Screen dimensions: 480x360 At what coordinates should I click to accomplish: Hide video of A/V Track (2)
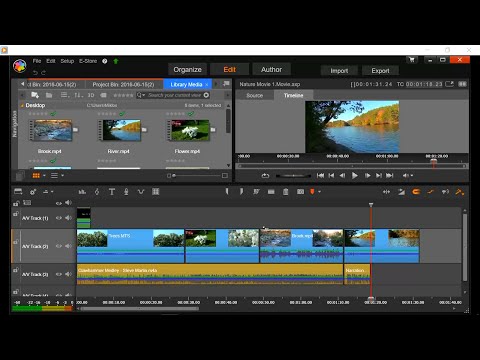[x=59, y=246]
